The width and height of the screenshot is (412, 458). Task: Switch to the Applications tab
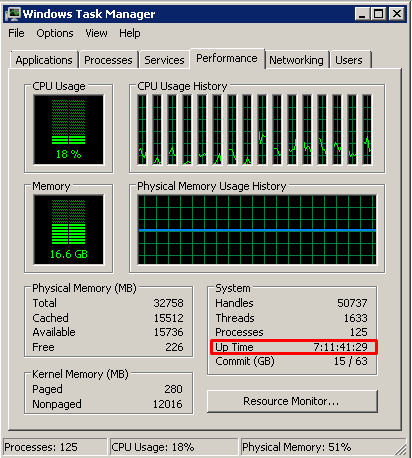pos(44,60)
